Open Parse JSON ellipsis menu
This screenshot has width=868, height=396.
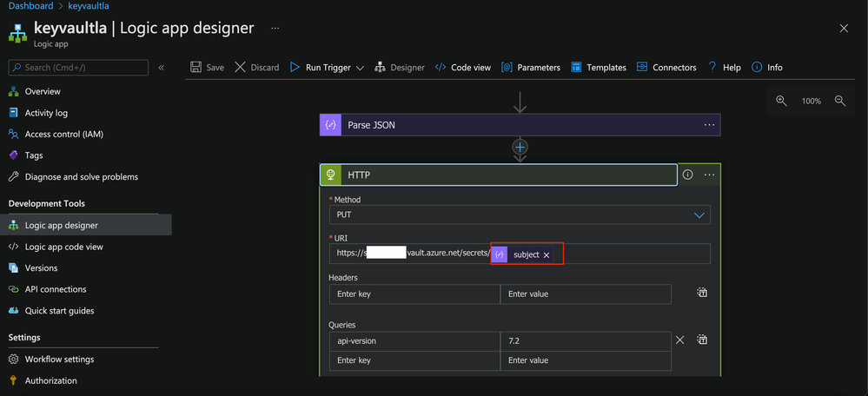pyautogui.click(x=709, y=125)
